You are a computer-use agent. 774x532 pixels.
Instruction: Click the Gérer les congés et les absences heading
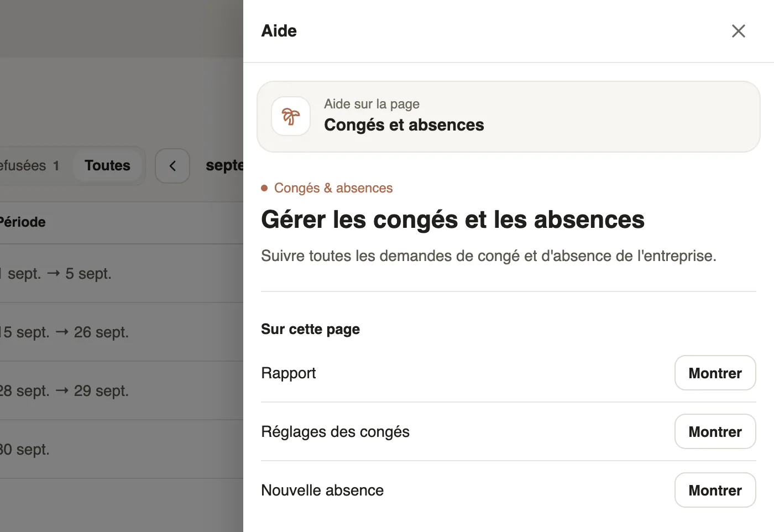pos(453,220)
